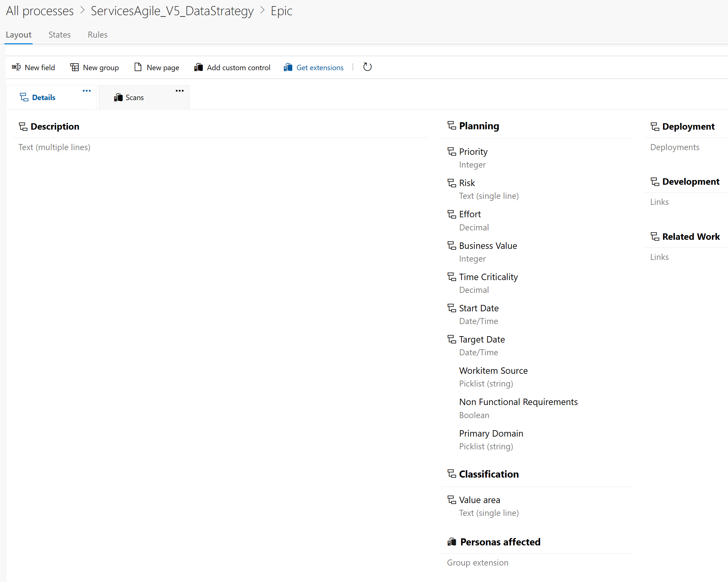This screenshot has width=728, height=582.
Task: Open the Rules tab
Action: (x=97, y=34)
